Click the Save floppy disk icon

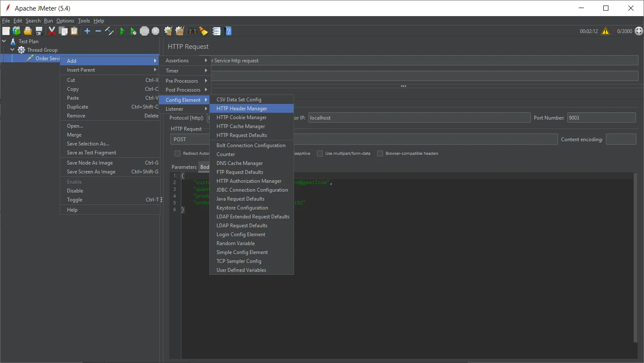pyautogui.click(x=39, y=31)
